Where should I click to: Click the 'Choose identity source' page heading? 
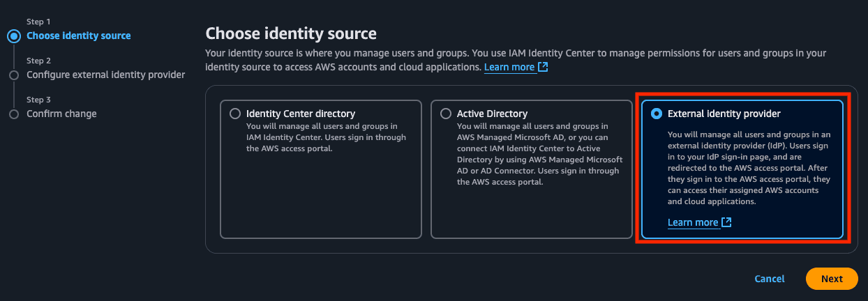coord(291,33)
